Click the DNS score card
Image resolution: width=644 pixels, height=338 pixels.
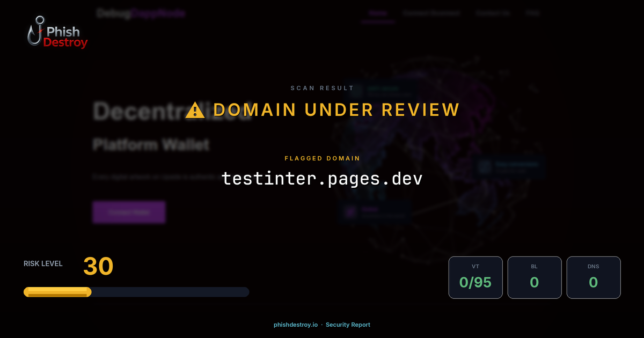[x=594, y=277]
